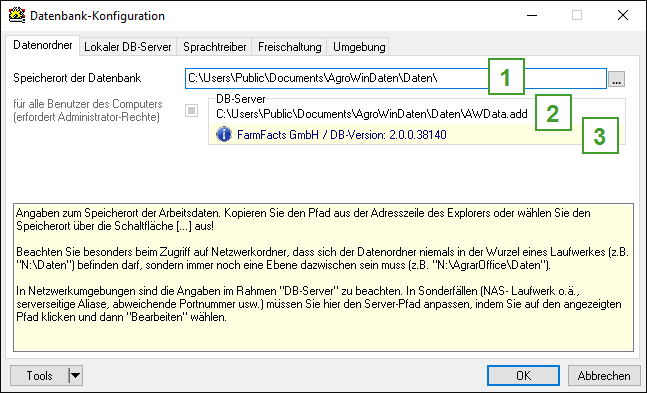Close the Datenbank-Konfiguration dialog

[623, 15]
